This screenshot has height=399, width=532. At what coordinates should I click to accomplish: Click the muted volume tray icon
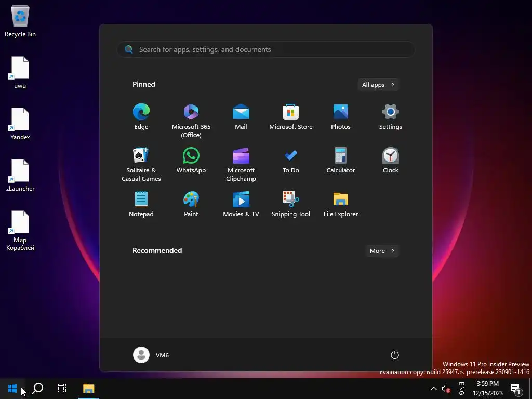click(446, 389)
